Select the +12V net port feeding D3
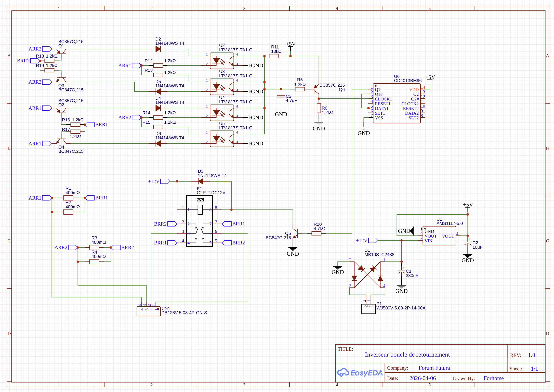This screenshot has height=392, width=554. [159, 181]
